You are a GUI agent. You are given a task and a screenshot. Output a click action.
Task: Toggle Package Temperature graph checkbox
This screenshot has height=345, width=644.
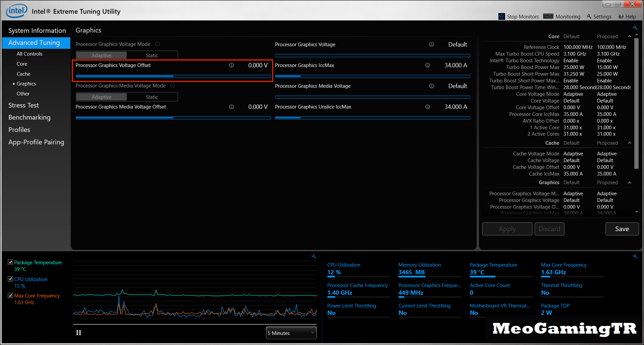pos(10,262)
